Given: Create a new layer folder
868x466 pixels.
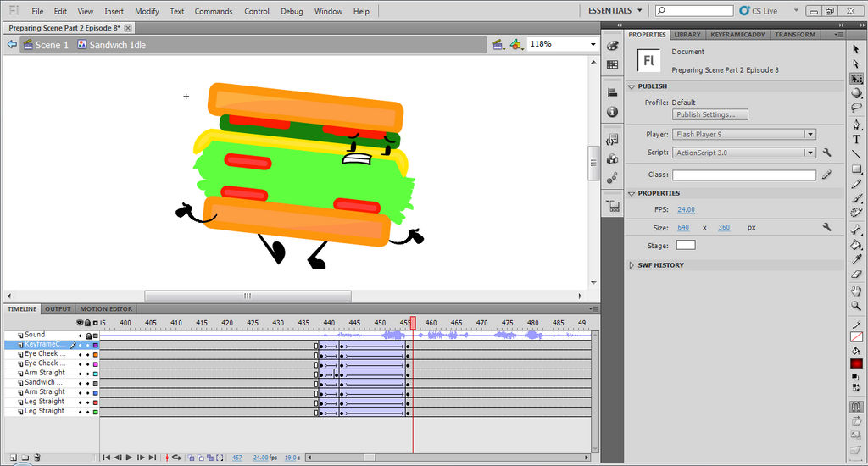Looking at the screenshot, I should pyautogui.click(x=25, y=458).
